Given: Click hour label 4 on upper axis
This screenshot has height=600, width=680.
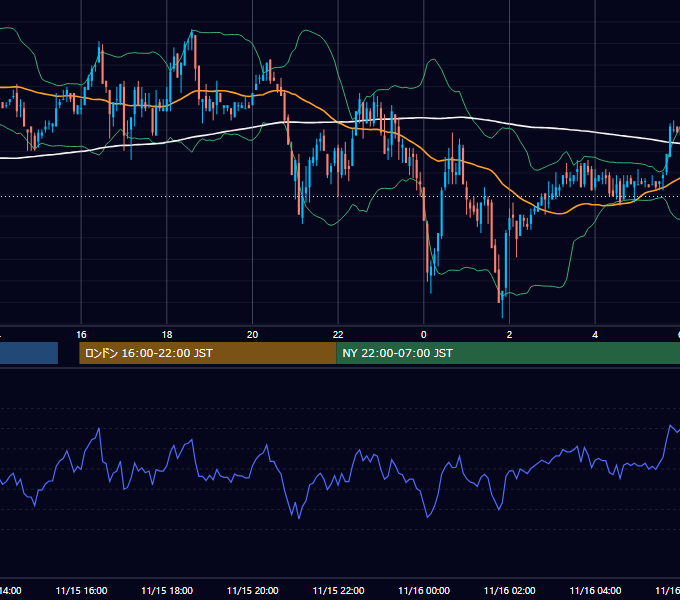Looking at the screenshot, I should [595, 335].
